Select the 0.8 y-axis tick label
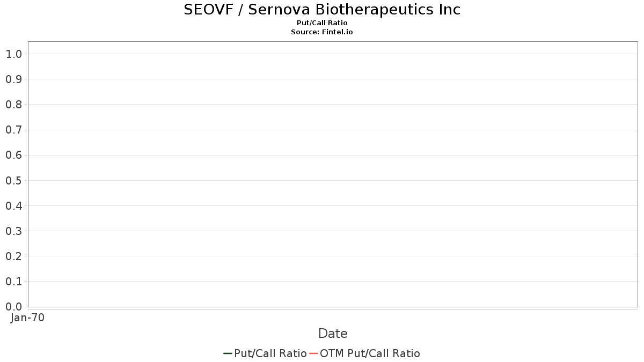The height and width of the screenshot is (362, 644). pos(13,105)
